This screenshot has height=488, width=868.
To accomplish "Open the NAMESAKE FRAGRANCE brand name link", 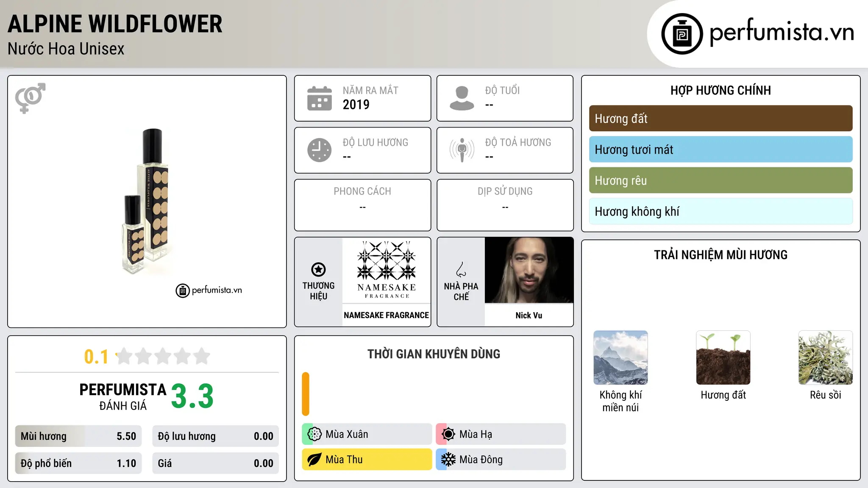I will pyautogui.click(x=386, y=315).
